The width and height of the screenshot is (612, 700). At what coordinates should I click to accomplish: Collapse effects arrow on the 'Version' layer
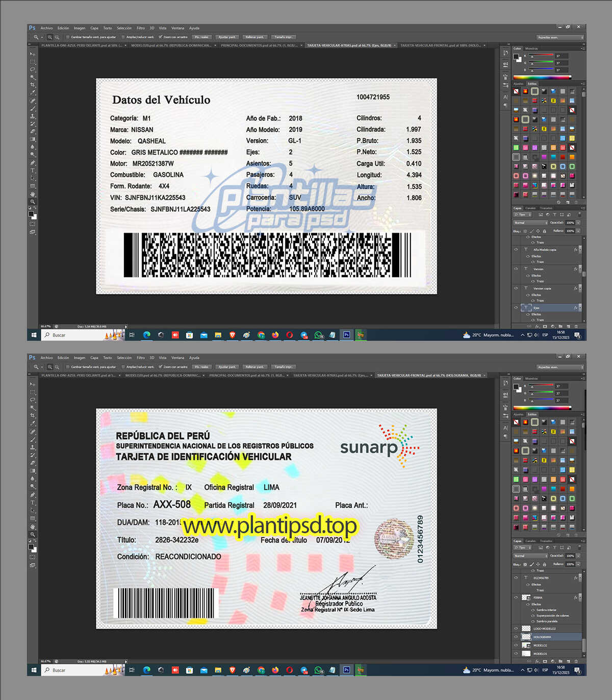click(579, 269)
